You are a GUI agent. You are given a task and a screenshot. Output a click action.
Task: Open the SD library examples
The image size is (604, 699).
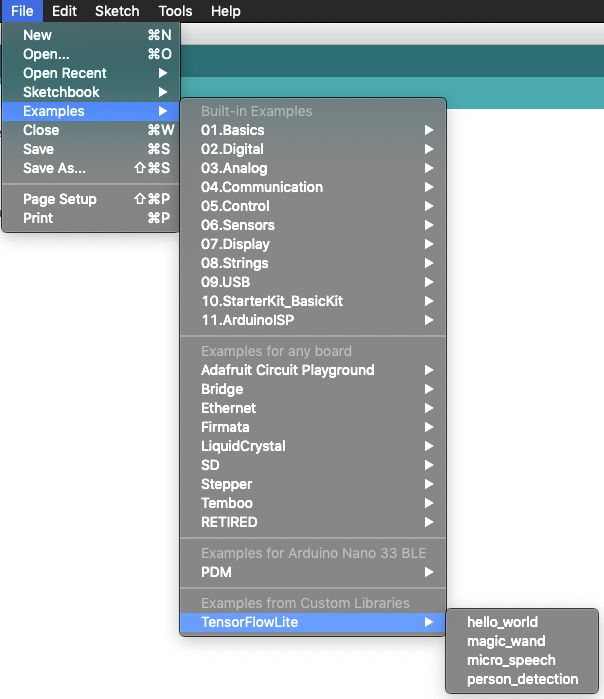[313, 465]
